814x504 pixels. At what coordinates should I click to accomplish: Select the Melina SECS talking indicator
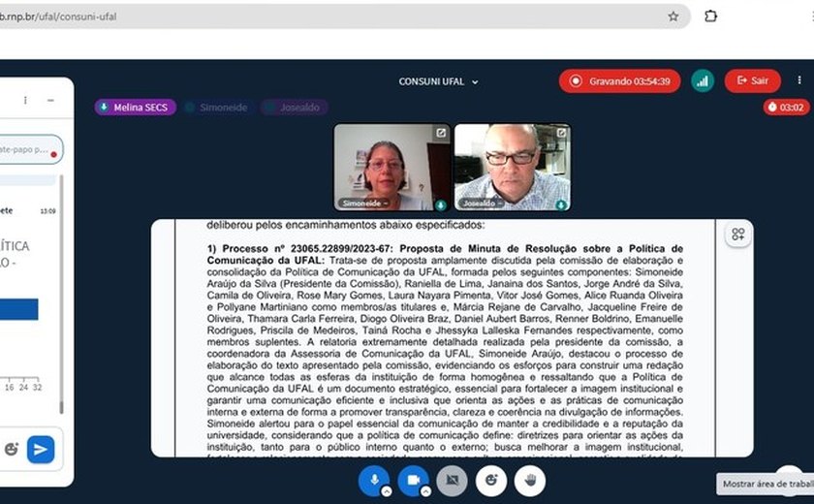tap(136, 108)
